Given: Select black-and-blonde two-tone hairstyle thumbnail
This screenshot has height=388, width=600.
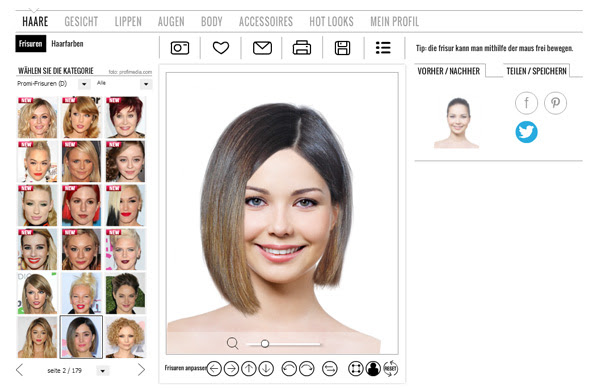Looking at the screenshot, I should click(x=126, y=205).
